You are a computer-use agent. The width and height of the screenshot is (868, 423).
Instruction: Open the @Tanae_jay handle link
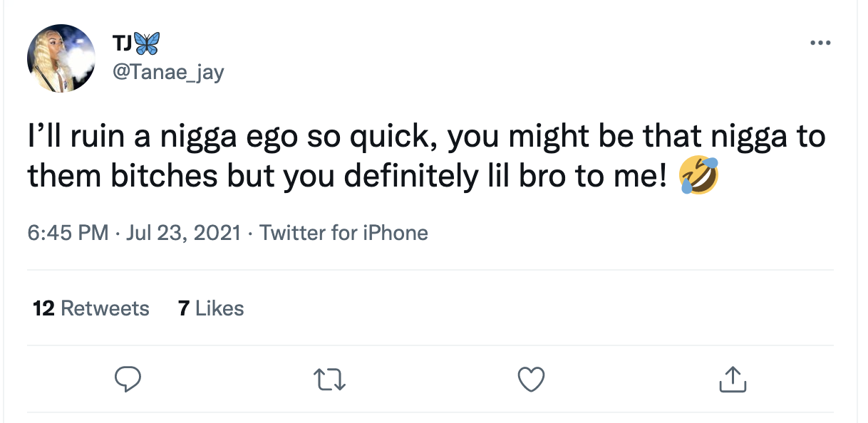click(x=168, y=72)
